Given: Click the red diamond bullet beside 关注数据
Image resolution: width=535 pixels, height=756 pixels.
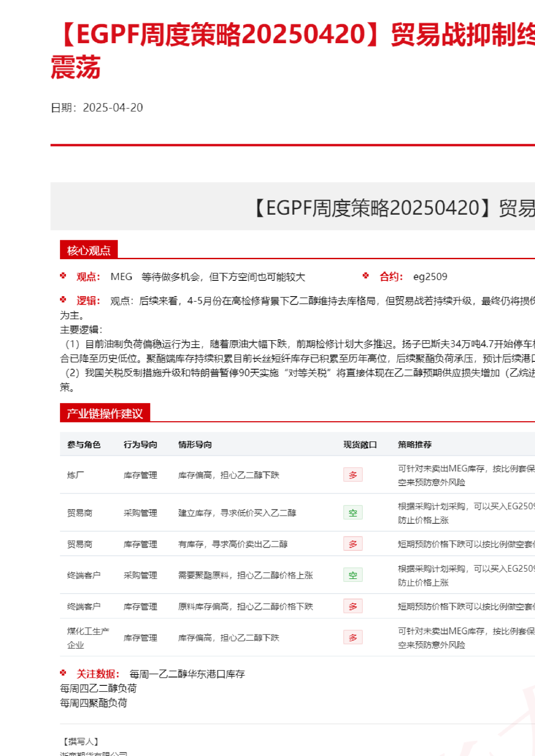Looking at the screenshot, I should 63,673.
